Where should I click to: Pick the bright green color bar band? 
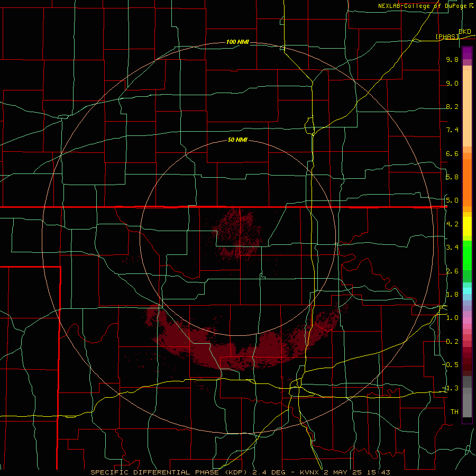tap(467, 257)
